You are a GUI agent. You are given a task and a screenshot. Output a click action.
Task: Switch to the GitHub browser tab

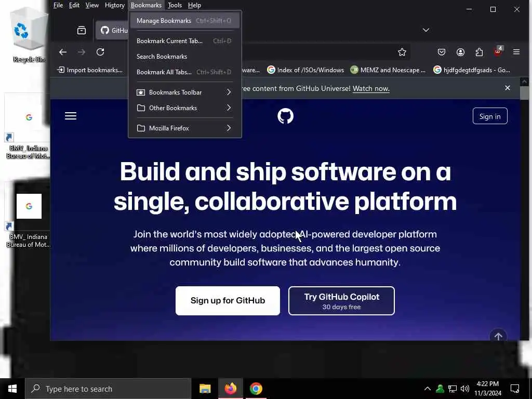click(113, 30)
